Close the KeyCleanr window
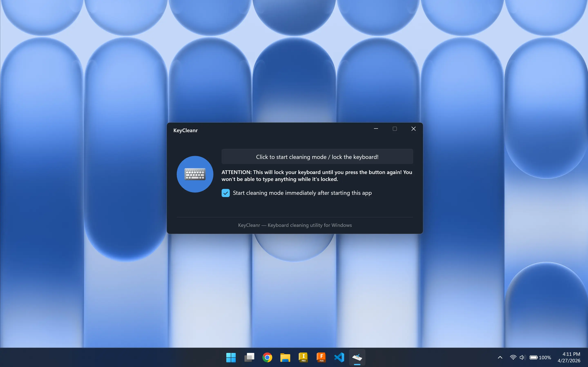This screenshot has width=588, height=367. point(413,129)
